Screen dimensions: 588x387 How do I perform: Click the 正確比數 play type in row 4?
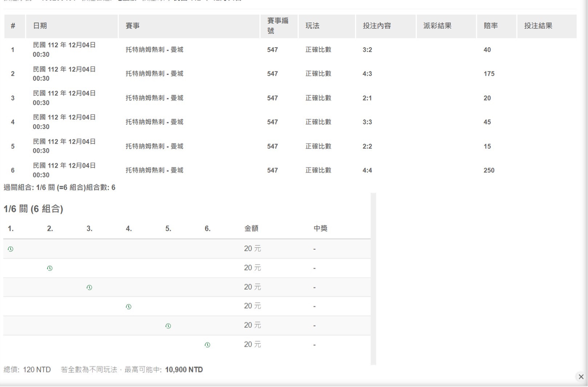click(x=318, y=122)
